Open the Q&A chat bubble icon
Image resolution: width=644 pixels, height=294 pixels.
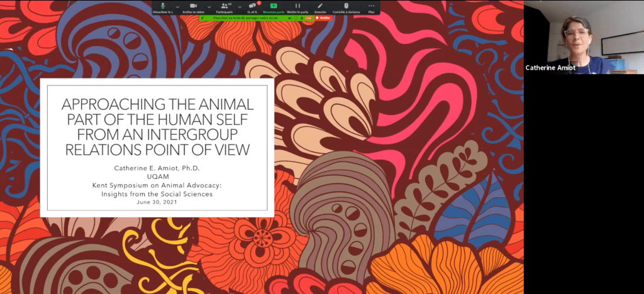coord(252,6)
